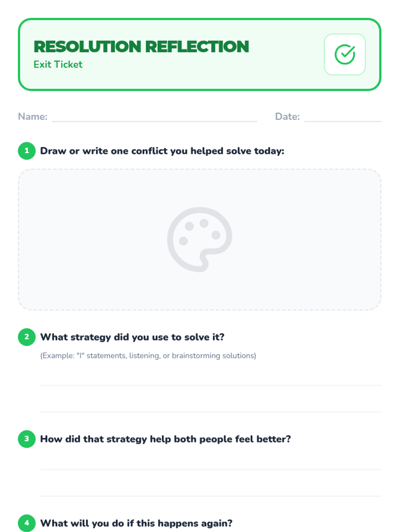The width and height of the screenshot is (399, 532).
Task: Click the 'Draw or write one conflict' prompt
Action: pos(162,151)
